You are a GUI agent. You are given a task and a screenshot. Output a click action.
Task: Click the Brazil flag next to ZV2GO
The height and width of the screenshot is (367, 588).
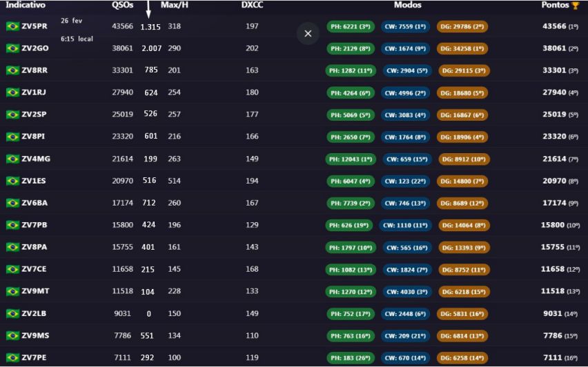click(12, 48)
